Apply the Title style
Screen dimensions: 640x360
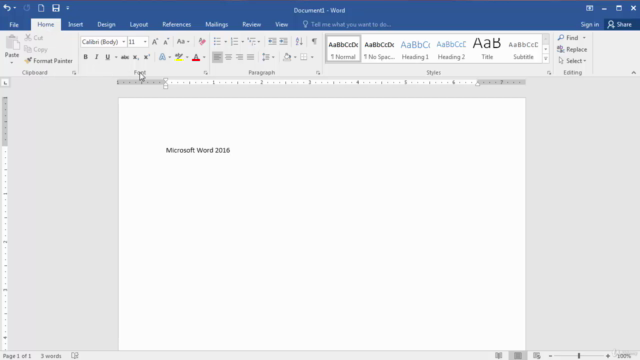point(487,49)
